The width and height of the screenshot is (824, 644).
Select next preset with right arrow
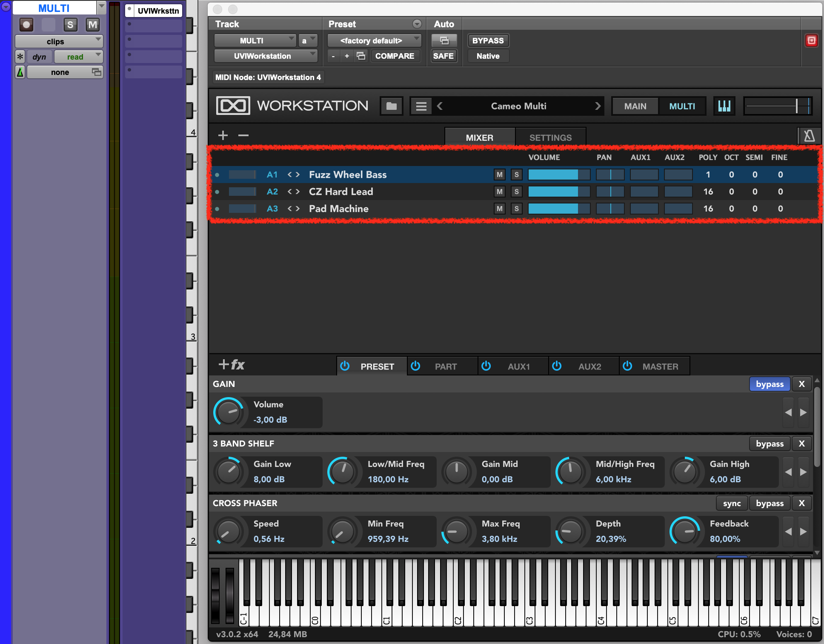pyautogui.click(x=598, y=106)
